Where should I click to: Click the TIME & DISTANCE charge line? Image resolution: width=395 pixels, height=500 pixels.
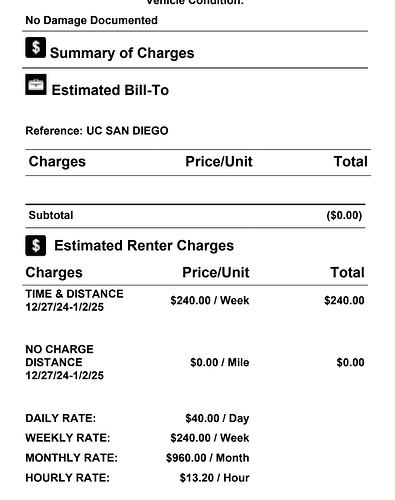click(x=74, y=300)
